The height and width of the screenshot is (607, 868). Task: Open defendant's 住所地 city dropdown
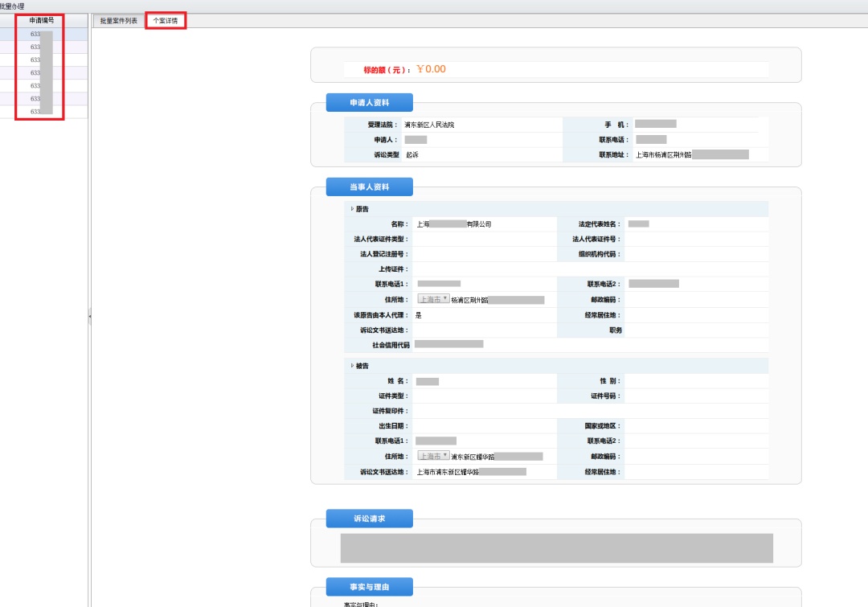point(433,456)
